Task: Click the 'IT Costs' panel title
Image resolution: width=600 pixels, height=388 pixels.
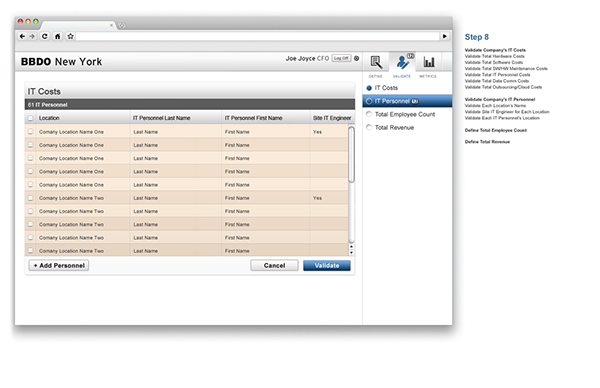Action: click(x=44, y=91)
